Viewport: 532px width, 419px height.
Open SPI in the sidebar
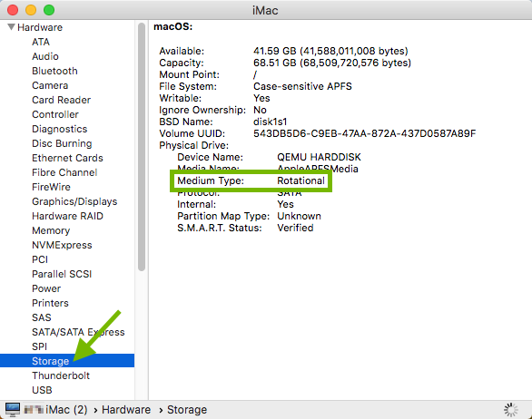click(x=39, y=346)
